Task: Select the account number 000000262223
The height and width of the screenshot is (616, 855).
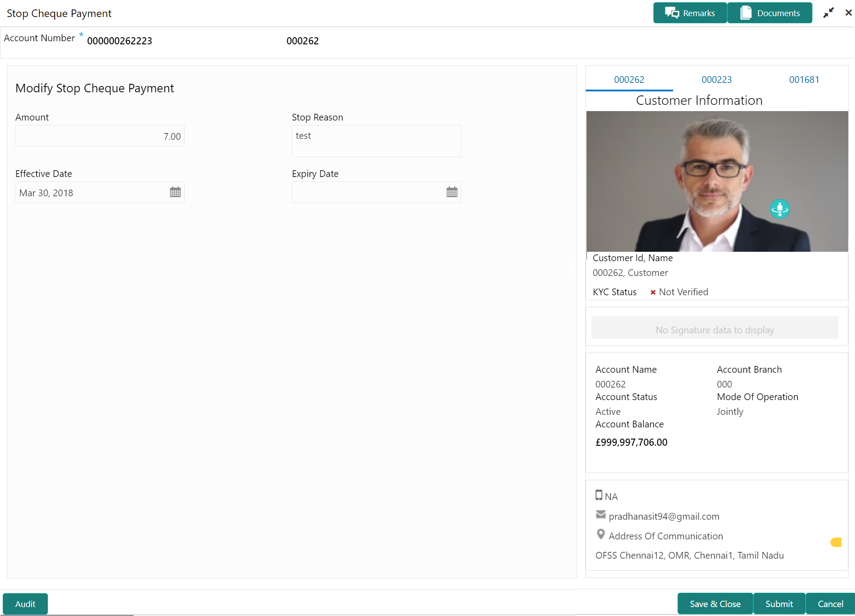Action: pyautogui.click(x=120, y=41)
